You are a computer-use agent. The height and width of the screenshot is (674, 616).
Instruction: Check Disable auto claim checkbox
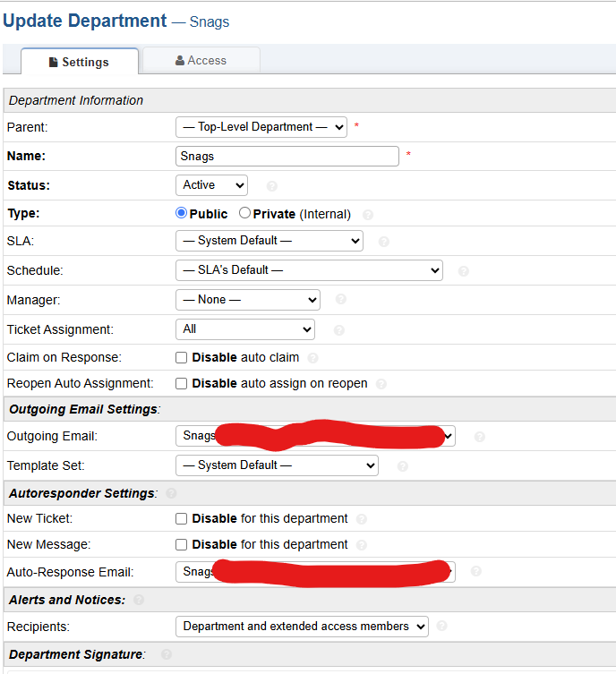(182, 358)
